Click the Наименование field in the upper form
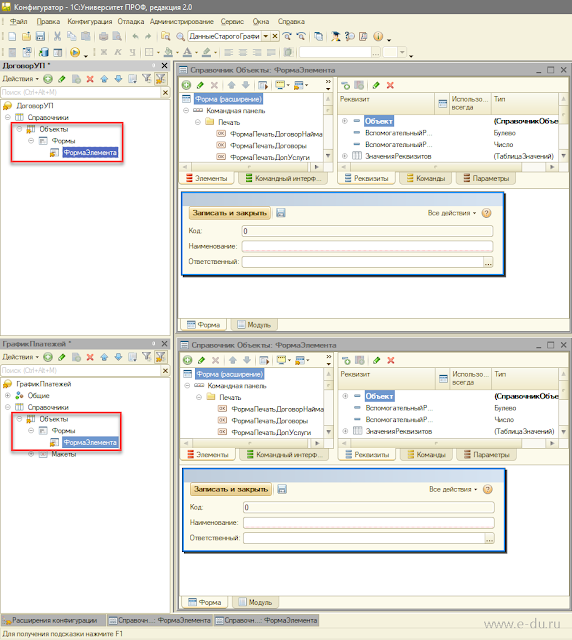 pos(367,247)
